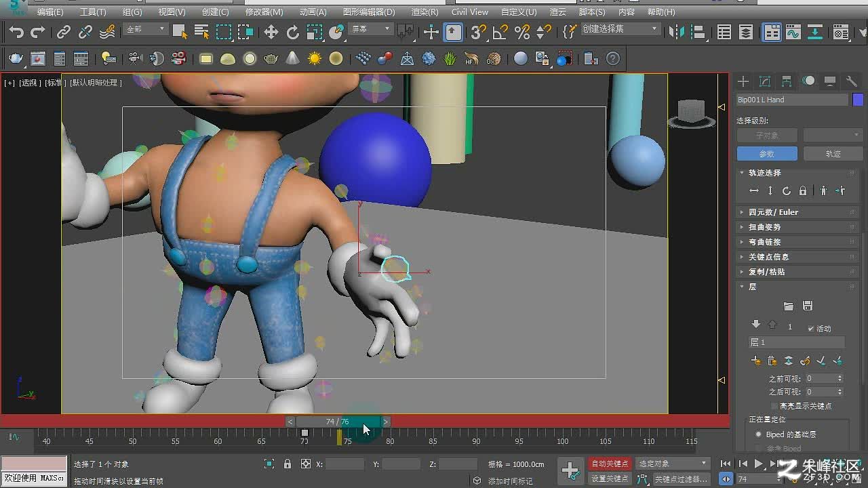Image resolution: width=868 pixels, height=488 pixels.
Task: Select the Biped 的基础层 radio button
Action: click(x=758, y=434)
